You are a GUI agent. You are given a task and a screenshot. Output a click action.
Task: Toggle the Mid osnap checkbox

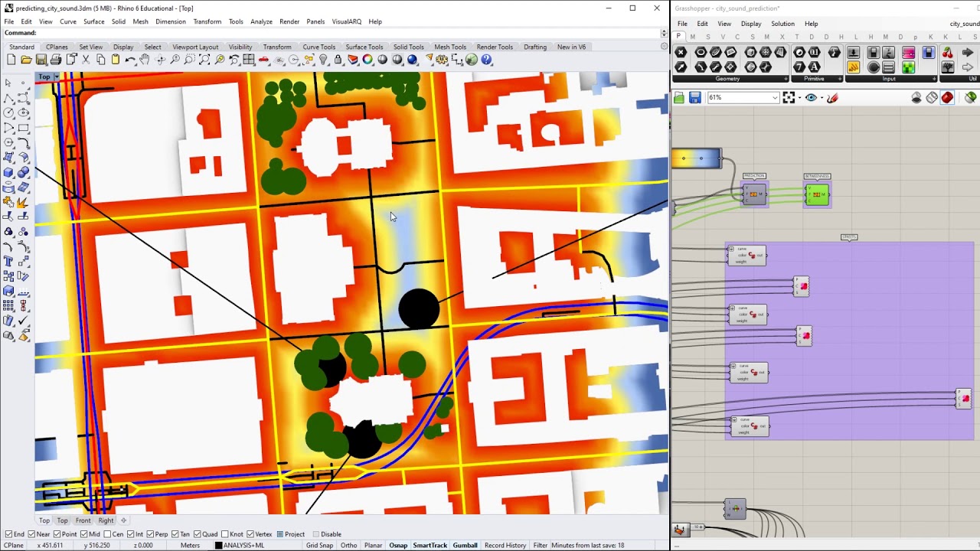[85, 534]
